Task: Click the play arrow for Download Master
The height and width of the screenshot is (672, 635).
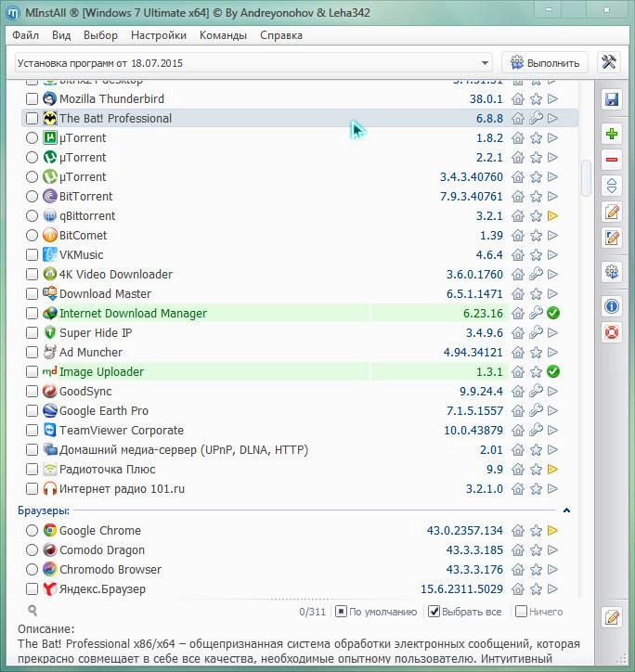Action: point(552,293)
